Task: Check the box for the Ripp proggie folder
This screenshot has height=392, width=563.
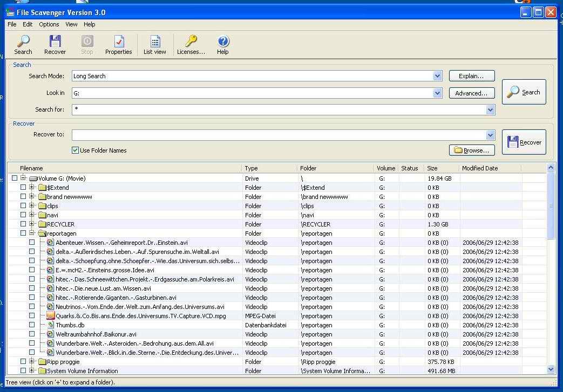Action: point(23,361)
